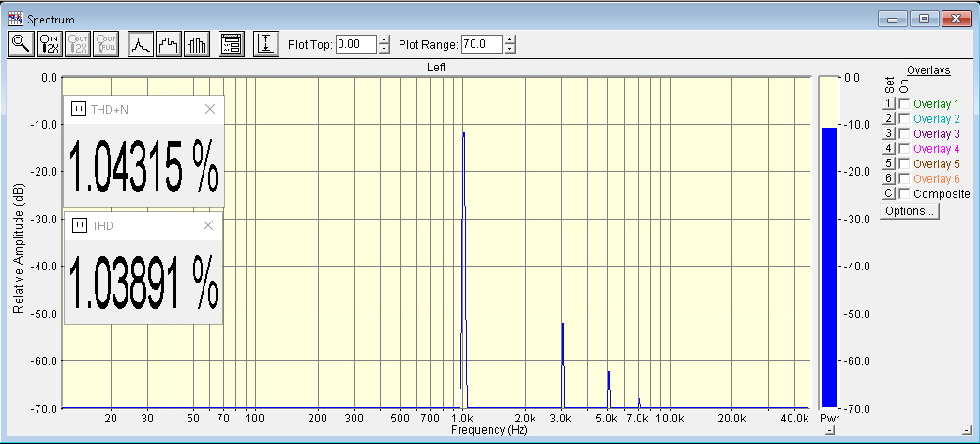The image size is (980, 444).
Task: Decrease Plot Range with the down arrow
Action: point(509,49)
